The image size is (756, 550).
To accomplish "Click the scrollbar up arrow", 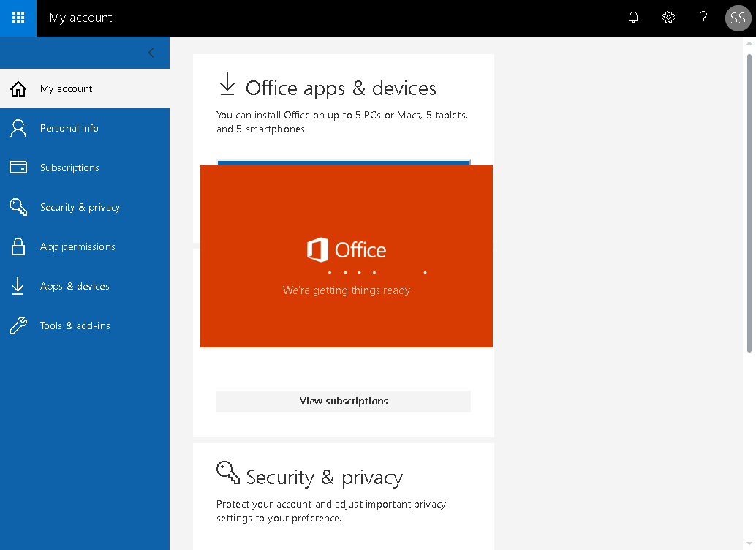I will click(749, 43).
